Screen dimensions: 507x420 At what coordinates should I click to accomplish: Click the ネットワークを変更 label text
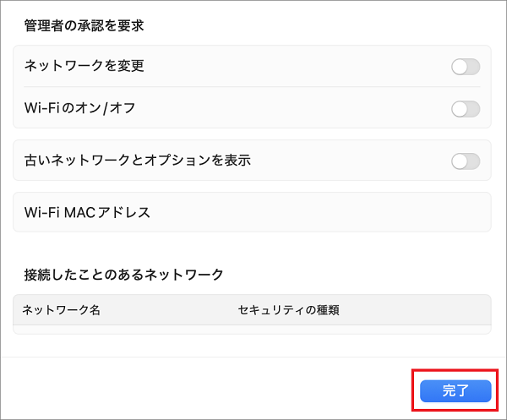(84, 67)
